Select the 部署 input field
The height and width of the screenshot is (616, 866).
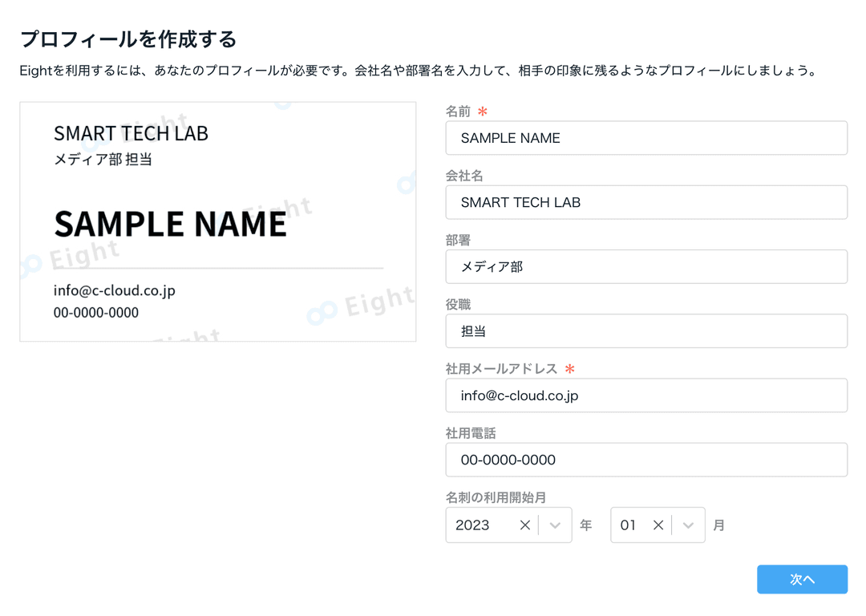point(645,266)
